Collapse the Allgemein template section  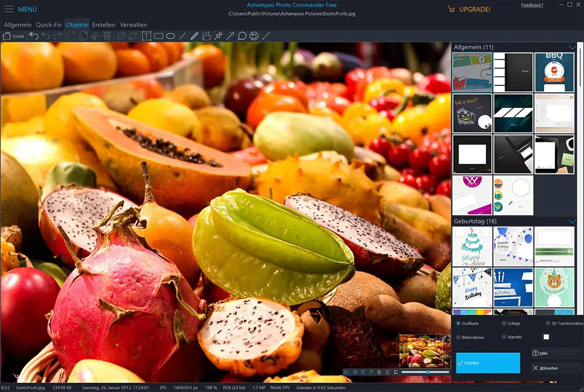tap(572, 47)
